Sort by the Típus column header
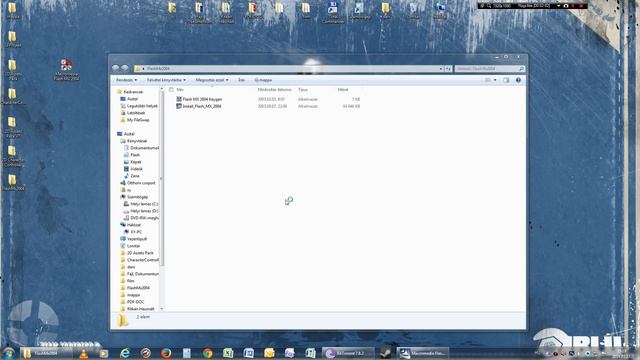The image size is (640, 360). pyautogui.click(x=303, y=89)
